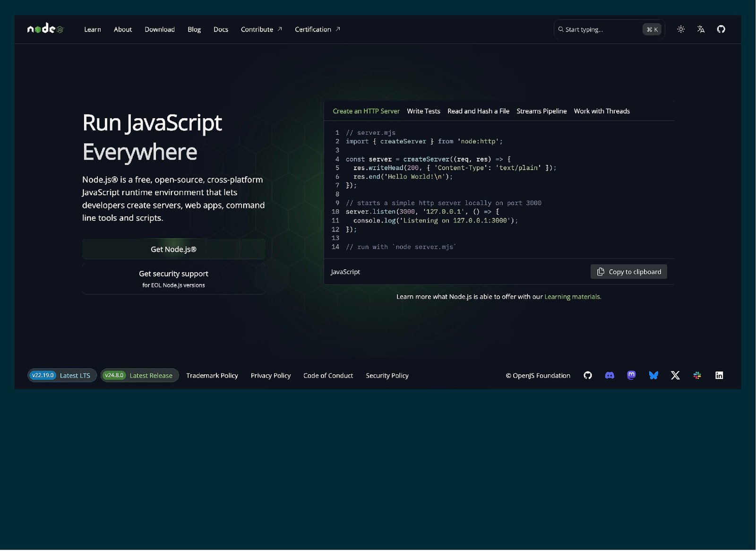Open the Mastodon profile icon
The height and width of the screenshot is (551, 756).
click(x=631, y=376)
